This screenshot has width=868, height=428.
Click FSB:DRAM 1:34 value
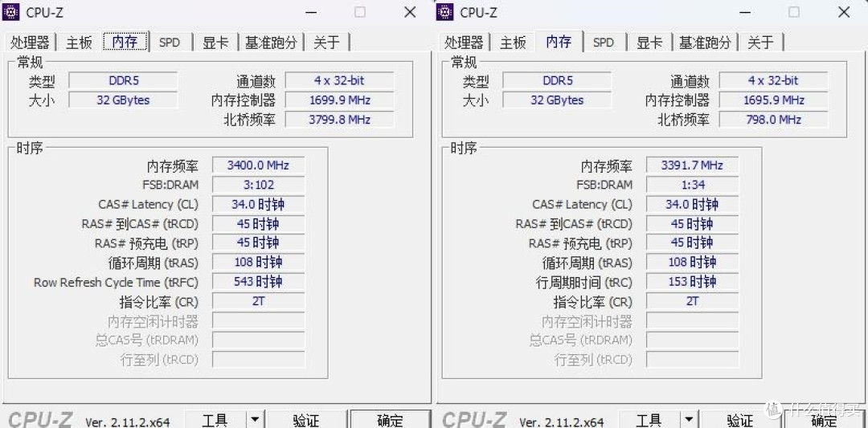[x=693, y=185]
